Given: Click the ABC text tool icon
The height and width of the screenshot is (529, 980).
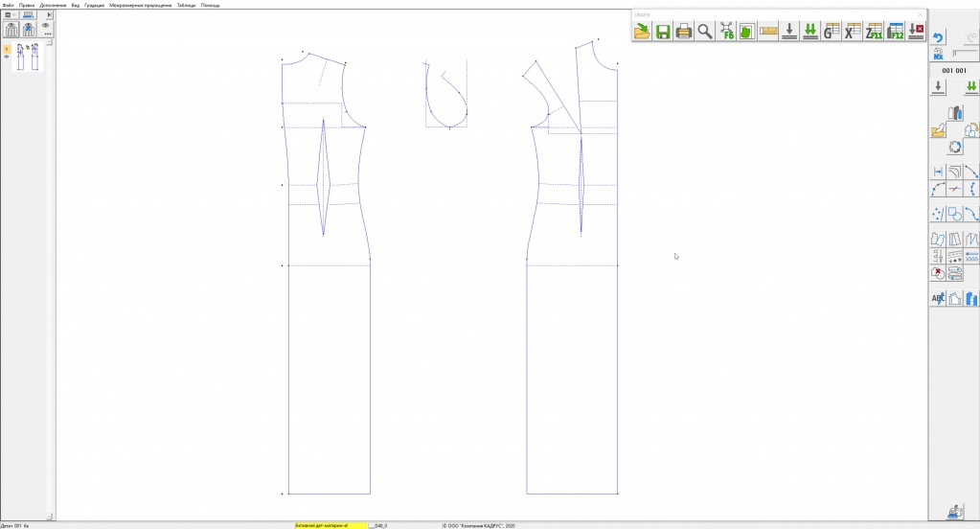Looking at the screenshot, I should [x=939, y=298].
